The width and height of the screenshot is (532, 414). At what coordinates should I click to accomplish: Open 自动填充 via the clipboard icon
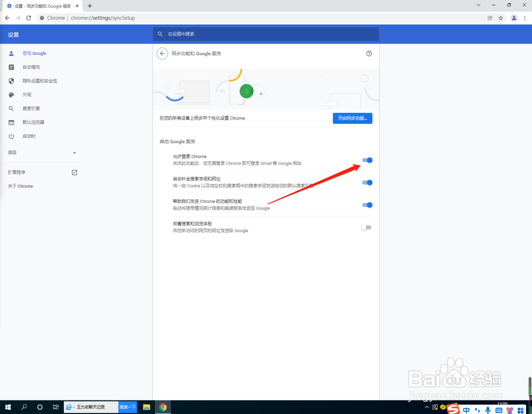pos(11,67)
